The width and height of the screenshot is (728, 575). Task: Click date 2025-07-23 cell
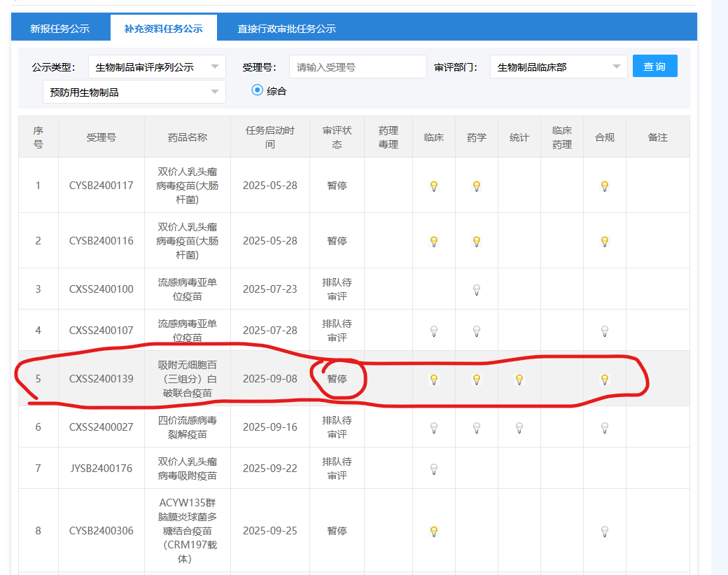[x=269, y=289]
